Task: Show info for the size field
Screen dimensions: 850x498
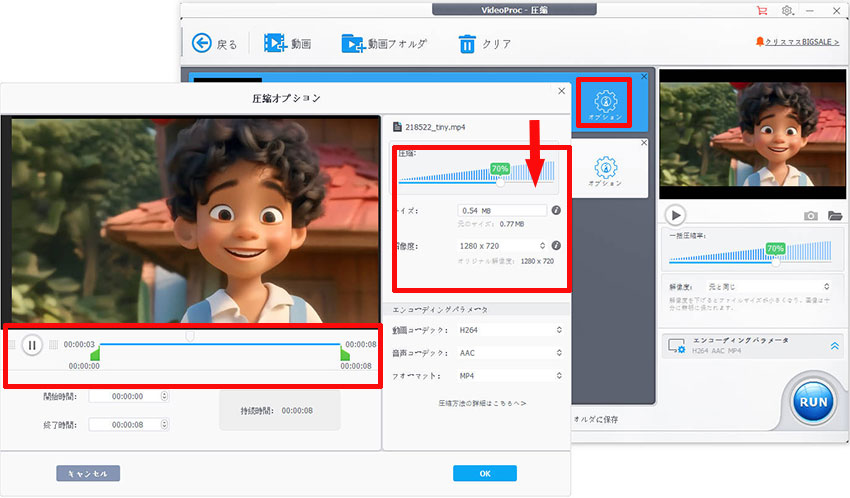Action: click(x=556, y=210)
